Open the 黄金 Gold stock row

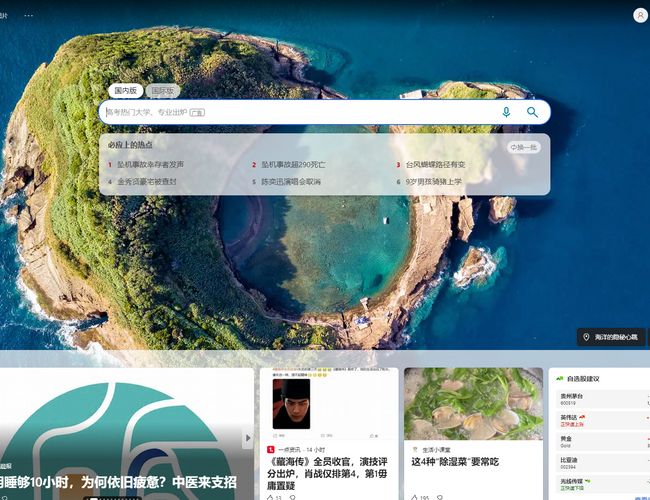pyautogui.click(x=603, y=442)
